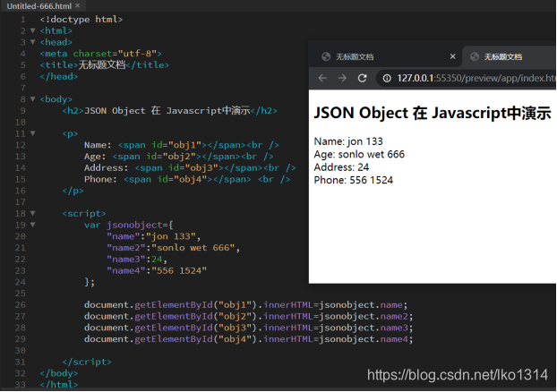Click the getElementById("obj3") statement on line 28
The image size is (557, 392).
(249, 328)
